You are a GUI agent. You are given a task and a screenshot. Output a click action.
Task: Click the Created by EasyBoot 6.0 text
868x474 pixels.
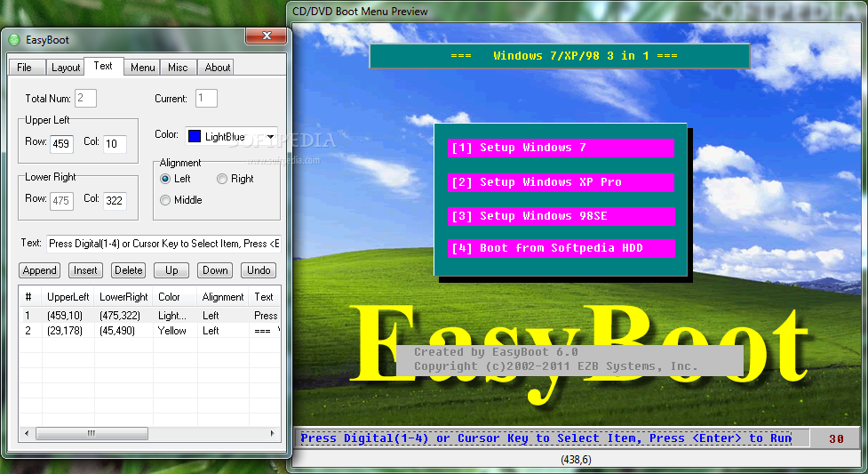pyautogui.click(x=496, y=351)
